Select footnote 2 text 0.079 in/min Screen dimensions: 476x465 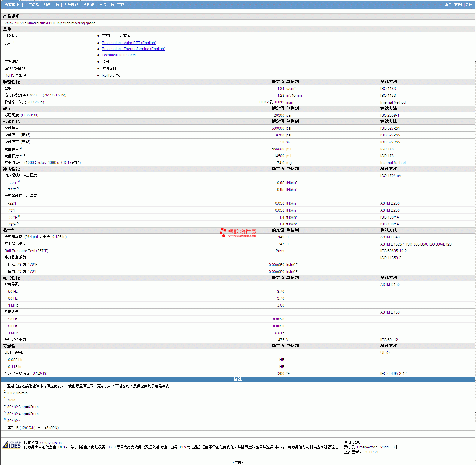point(17,393)
